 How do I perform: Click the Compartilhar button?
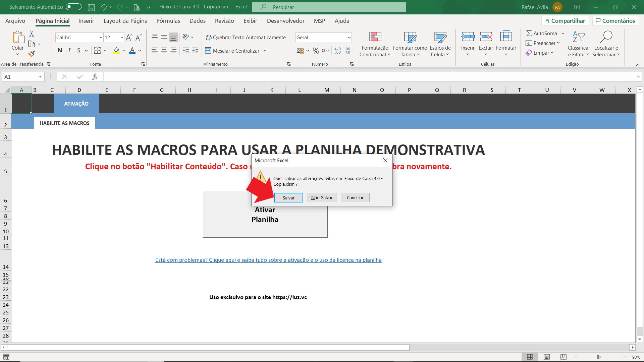point(565,21)
